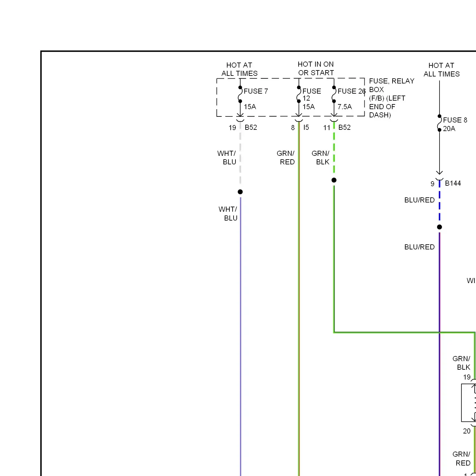Viewport: 476px width, 476px height.
Task: Click the HOT IN ON OR START heading
Action: coord(316,69)
